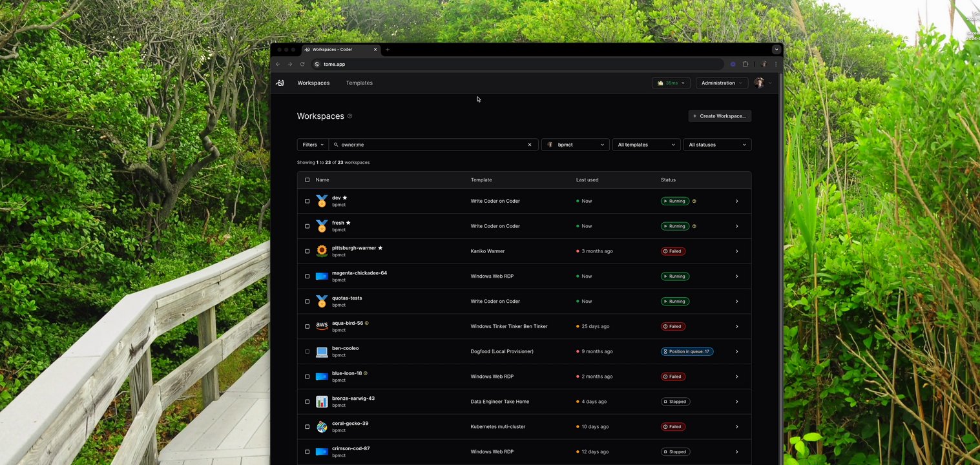Check the box for magenta-chickadee-64

tap(307, 276)
